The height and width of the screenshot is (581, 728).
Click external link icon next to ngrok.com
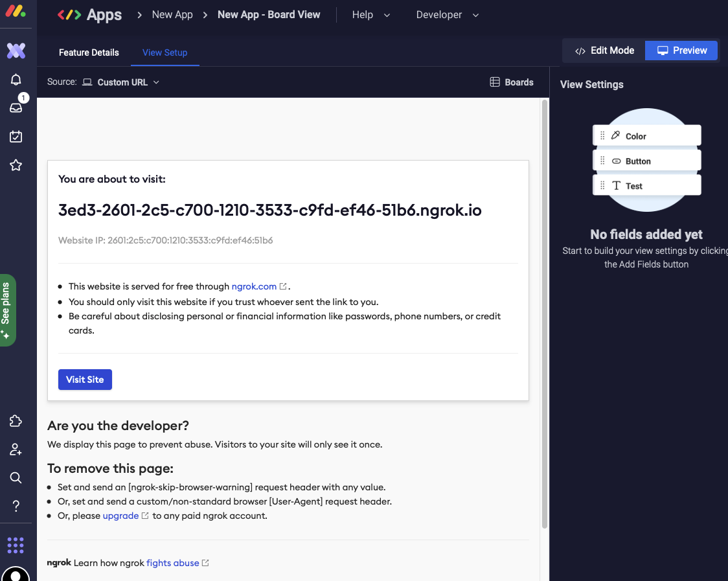point(283,286)
